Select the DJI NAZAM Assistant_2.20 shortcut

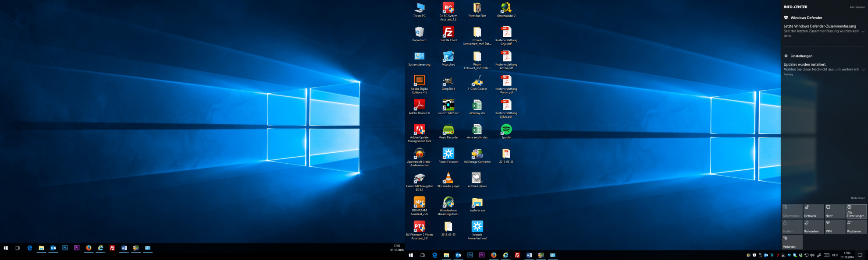(420, 206)
